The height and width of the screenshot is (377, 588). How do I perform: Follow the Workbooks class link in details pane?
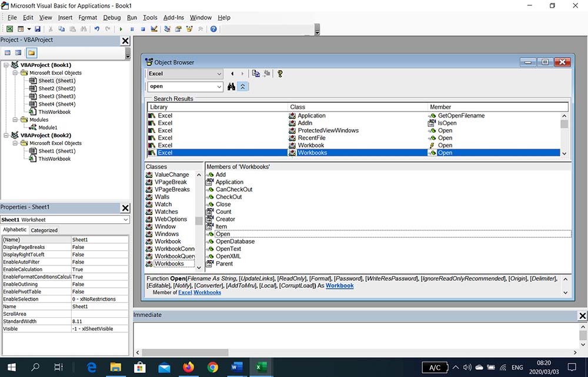[207, 292]
